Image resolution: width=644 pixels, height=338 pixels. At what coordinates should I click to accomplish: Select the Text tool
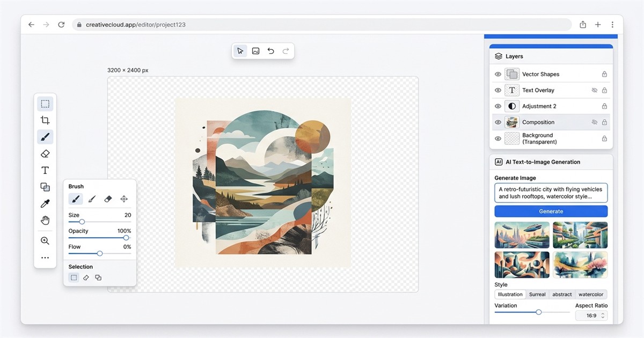coord(45,170)
